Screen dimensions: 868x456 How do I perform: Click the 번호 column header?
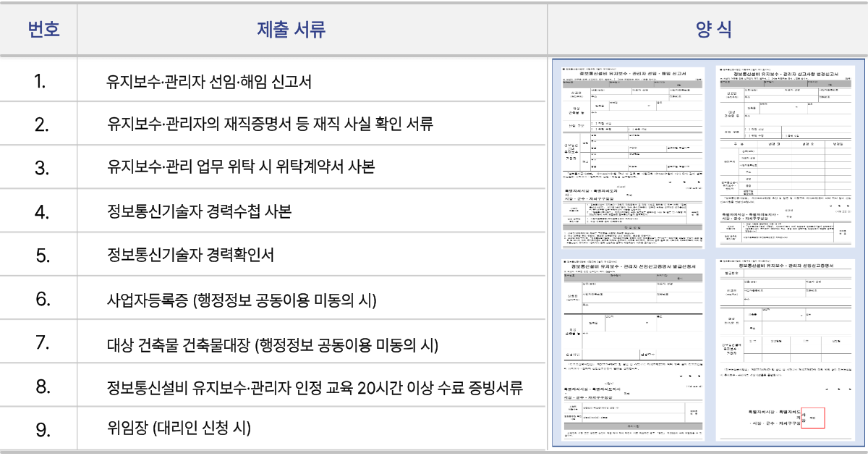(43, 30)
